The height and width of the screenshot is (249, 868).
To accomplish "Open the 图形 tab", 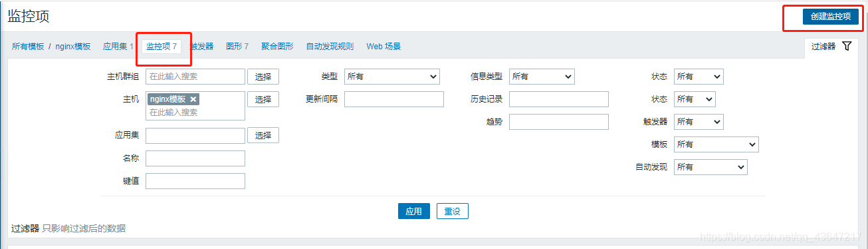I will (x=237, y=47).
